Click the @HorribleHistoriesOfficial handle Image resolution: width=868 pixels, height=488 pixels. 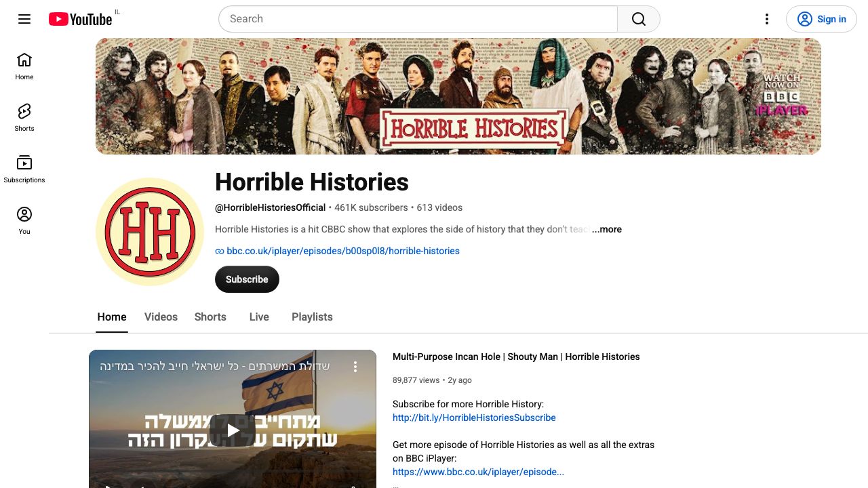pyautogui.click(x=271, y=207)
